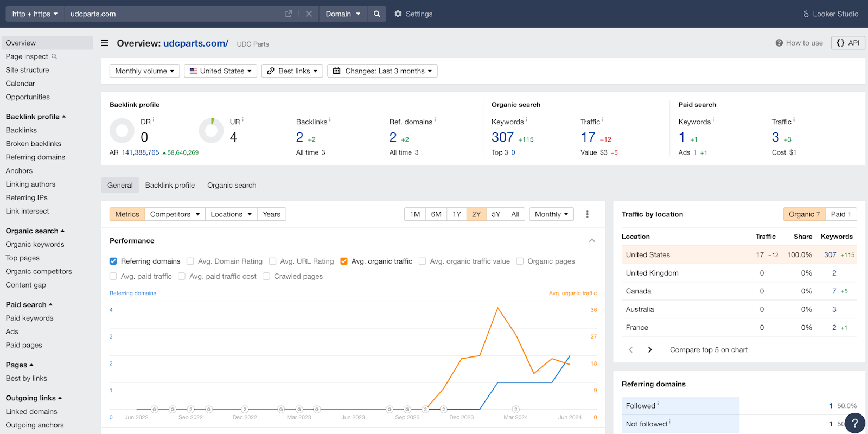
Task: Enable Avg. paid traffic cost checkbox
Action: tap(182, 277)
